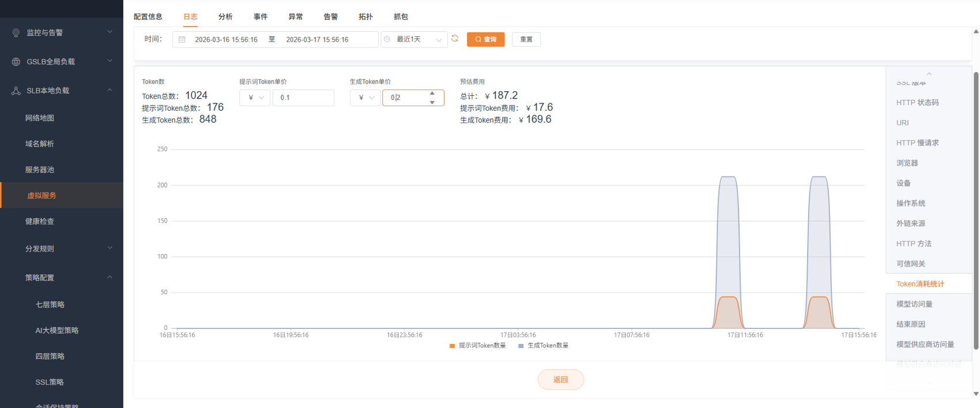This screenshot has height=408, width=980.
Task: Increase 生成Token单价 with the up arrow
Action: point(432,93)
